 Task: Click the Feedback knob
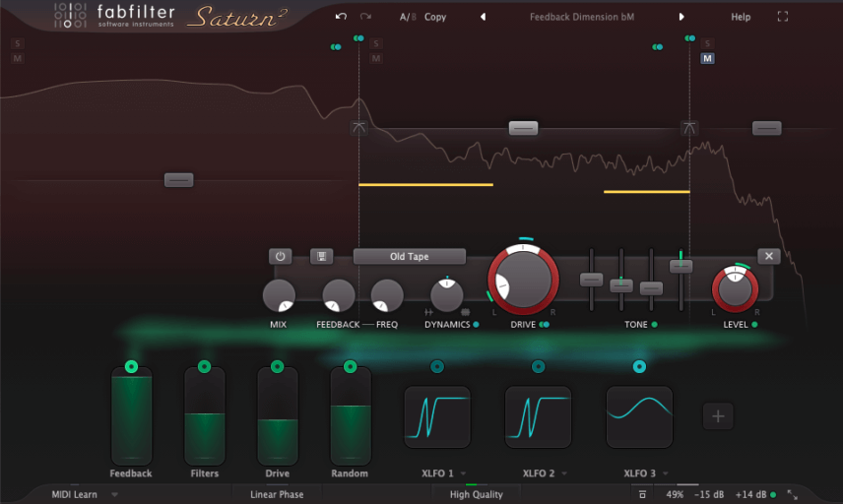point(338,295)
